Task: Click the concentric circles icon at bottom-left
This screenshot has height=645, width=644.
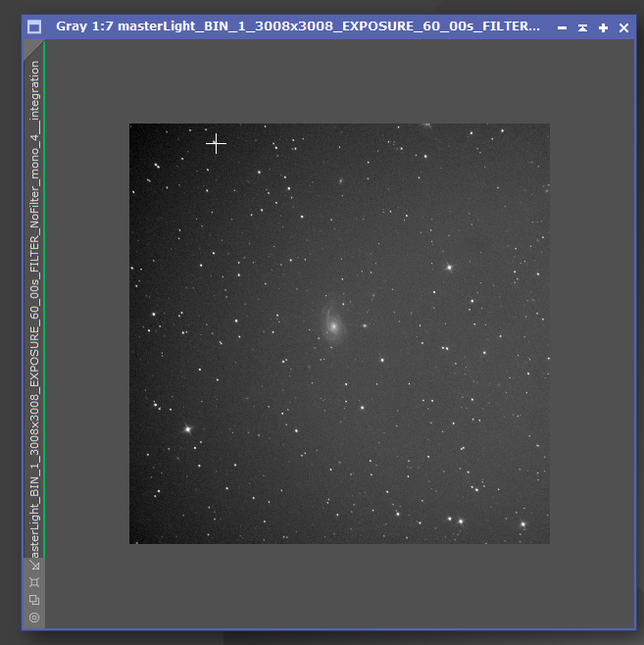Action: tap(34, 618)
